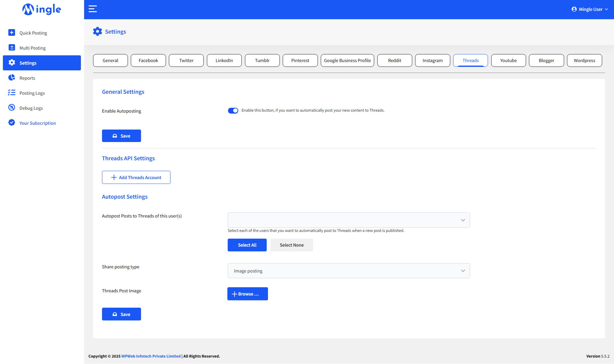Open the Autopost users dropdown

pyautogui.click(x=349, y=220)
